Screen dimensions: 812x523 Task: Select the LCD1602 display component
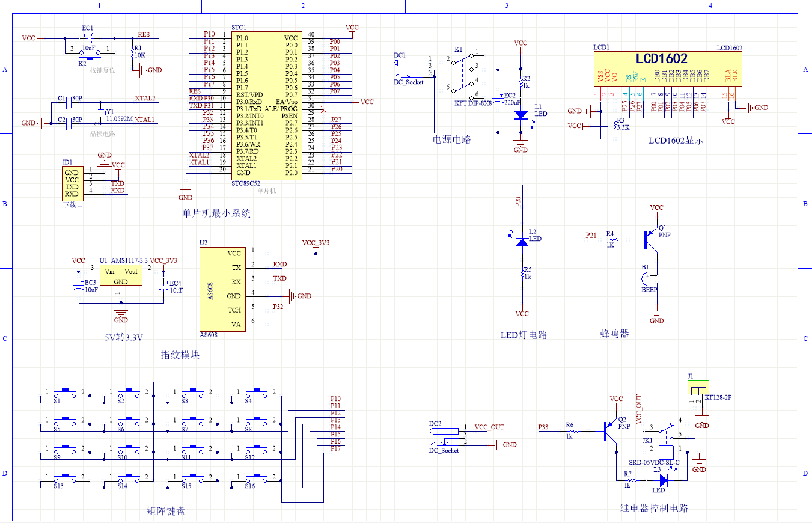click(x=668, y=69)
